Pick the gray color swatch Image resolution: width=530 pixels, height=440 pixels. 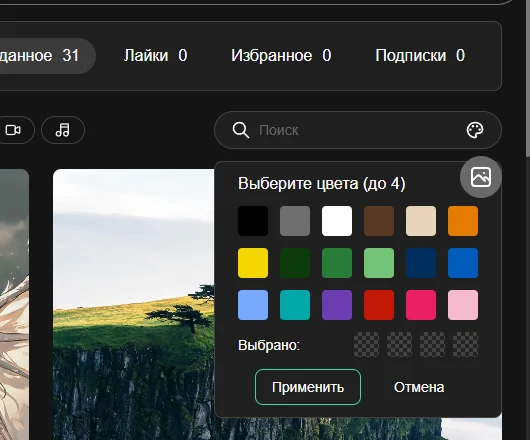(x=295, y=221)
